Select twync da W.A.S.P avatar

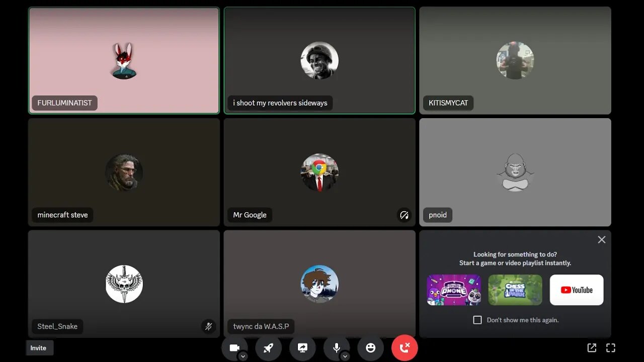click(x=319, y=284)
